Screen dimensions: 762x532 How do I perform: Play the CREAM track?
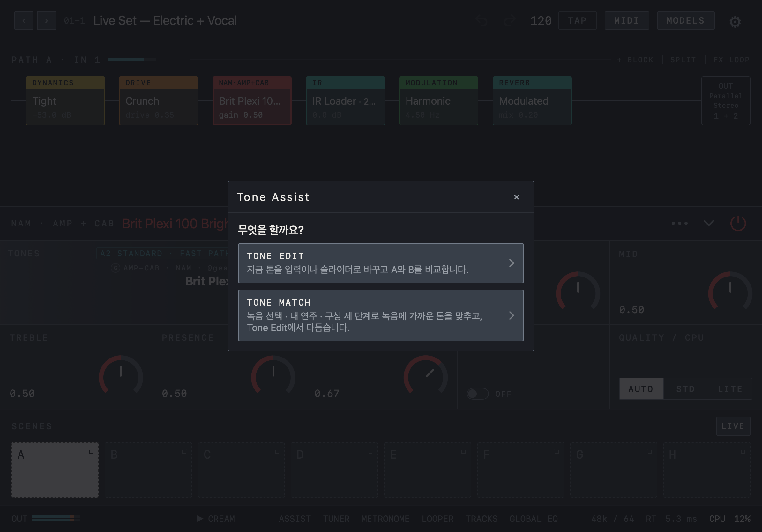click(x=216, y=519)
